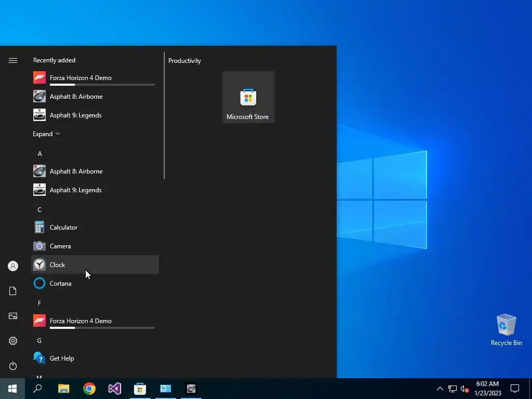Open Documents from the Start sidebar
532x399 pixels.
click(x=13, y=291)
